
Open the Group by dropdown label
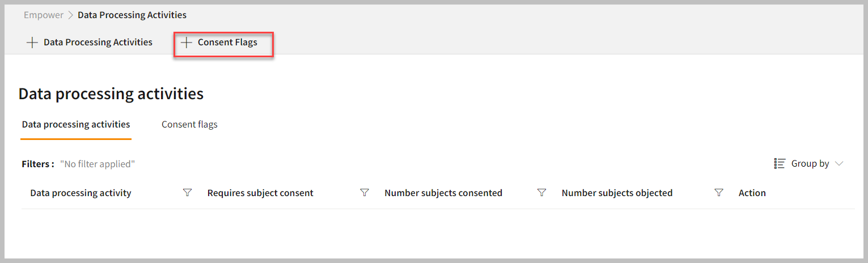pyautogui.click(x=810, y=163)
